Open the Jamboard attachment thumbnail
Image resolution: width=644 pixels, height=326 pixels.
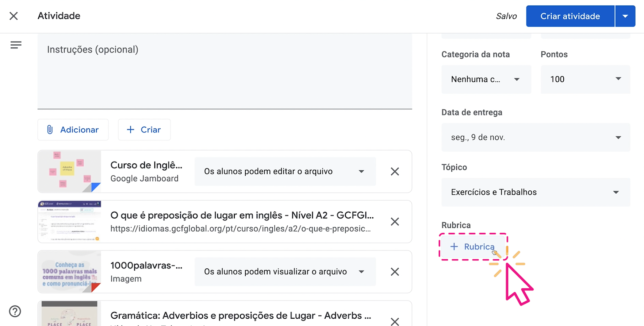(x=69, y=171)
